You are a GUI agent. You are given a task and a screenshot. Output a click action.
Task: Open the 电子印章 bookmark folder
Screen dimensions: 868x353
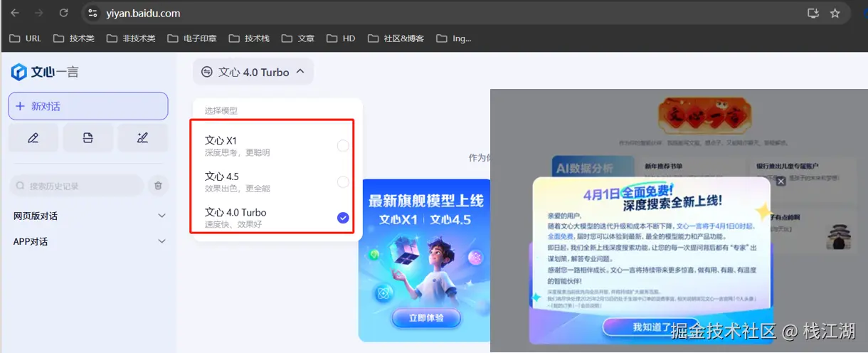click(x=191, y=38)
